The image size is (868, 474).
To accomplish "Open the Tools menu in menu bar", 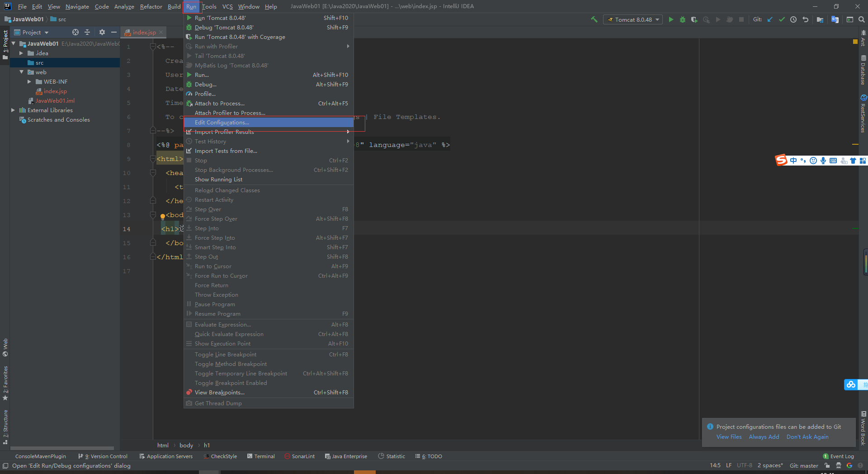I will pyautogui.click(x=209, y=6).
